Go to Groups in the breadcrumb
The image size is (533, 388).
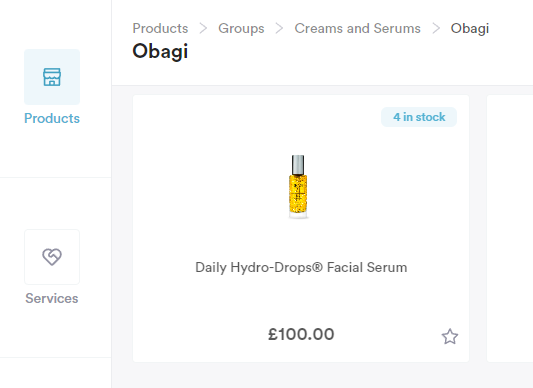tap(241, 29)
